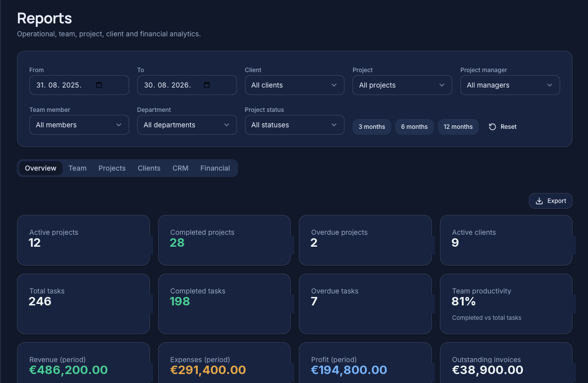Click the Active clients card
This screenshot has width=588, height=383.
point(506,240)
